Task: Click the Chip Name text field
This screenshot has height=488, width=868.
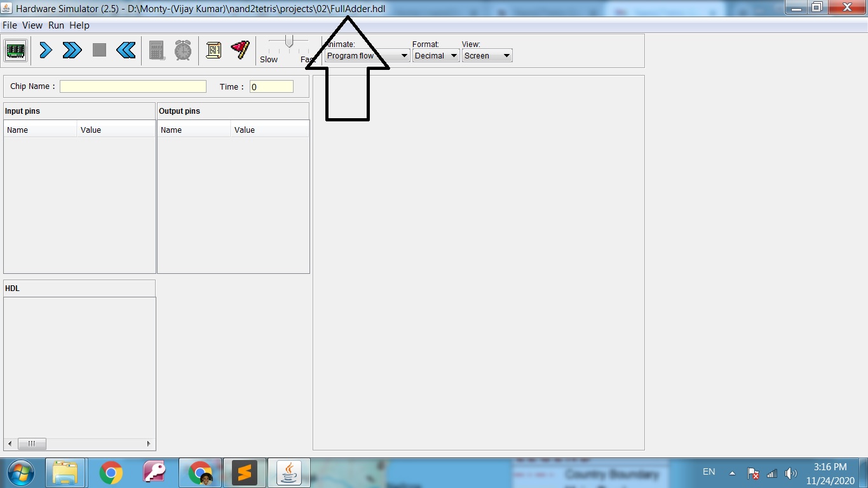Action: [x=133, y=86]
